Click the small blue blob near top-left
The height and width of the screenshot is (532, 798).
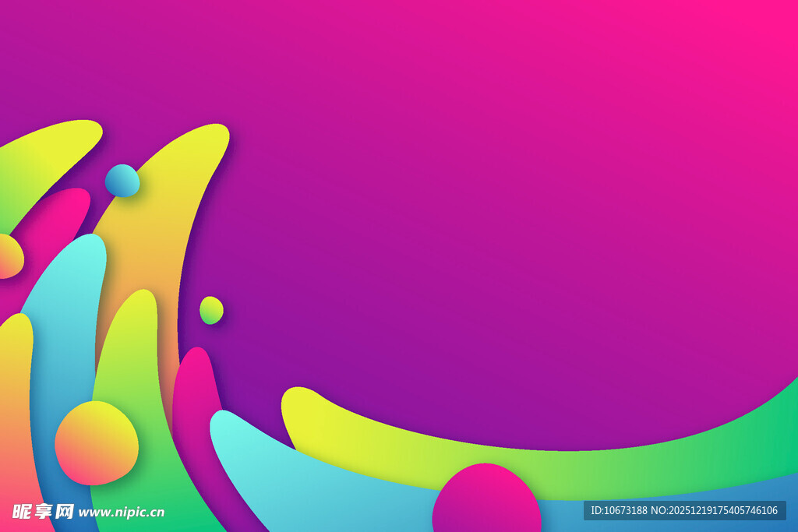(122, 181)
